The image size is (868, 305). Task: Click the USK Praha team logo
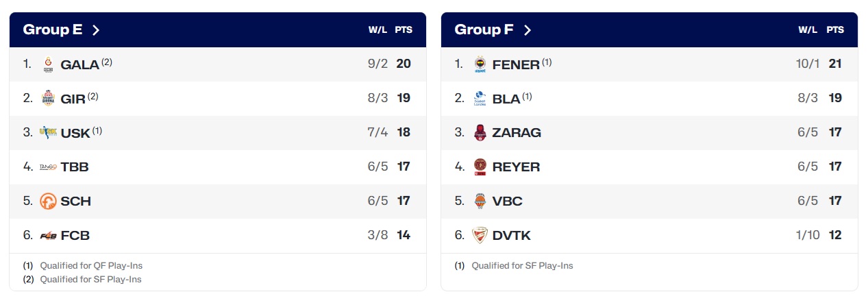[48, 132]
